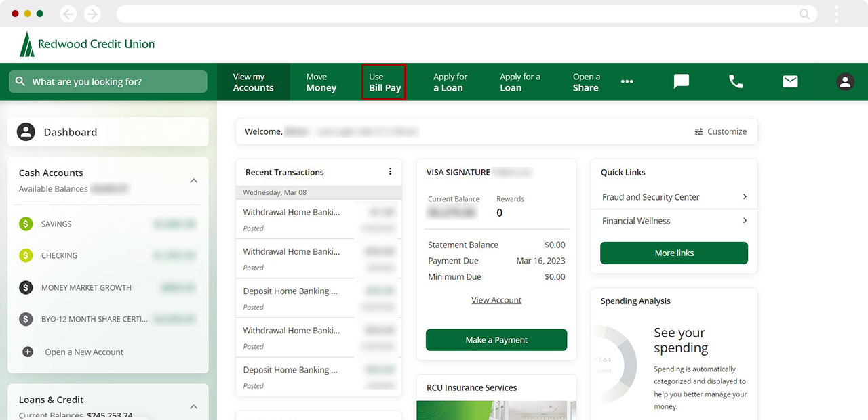Click the RCU Insurance Services banner image
The width and height of the screenshot is (868, 420).
(x=496, y=411)
